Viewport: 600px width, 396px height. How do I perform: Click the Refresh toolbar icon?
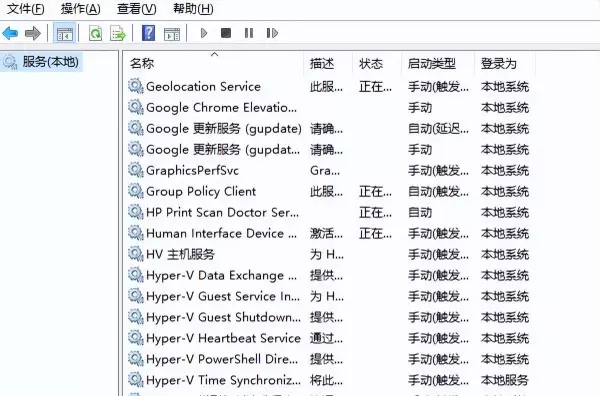[95, 34]
